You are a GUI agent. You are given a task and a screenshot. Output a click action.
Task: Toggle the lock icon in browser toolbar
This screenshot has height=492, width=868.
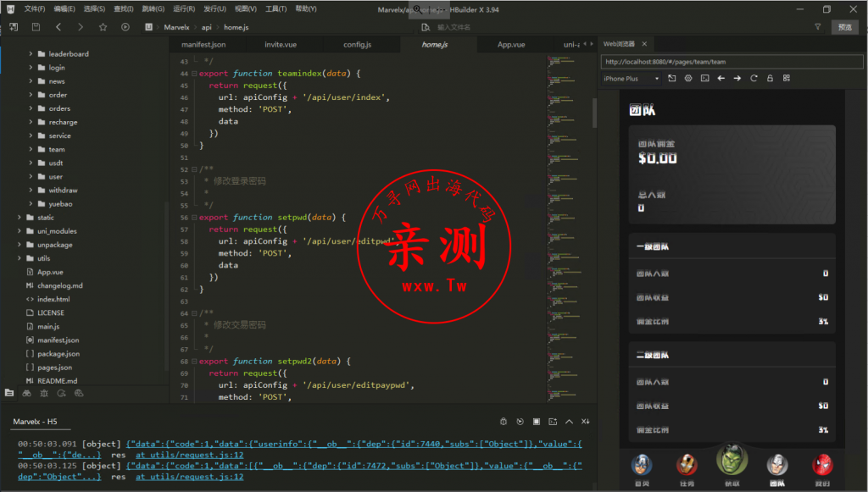coord(770,79)
